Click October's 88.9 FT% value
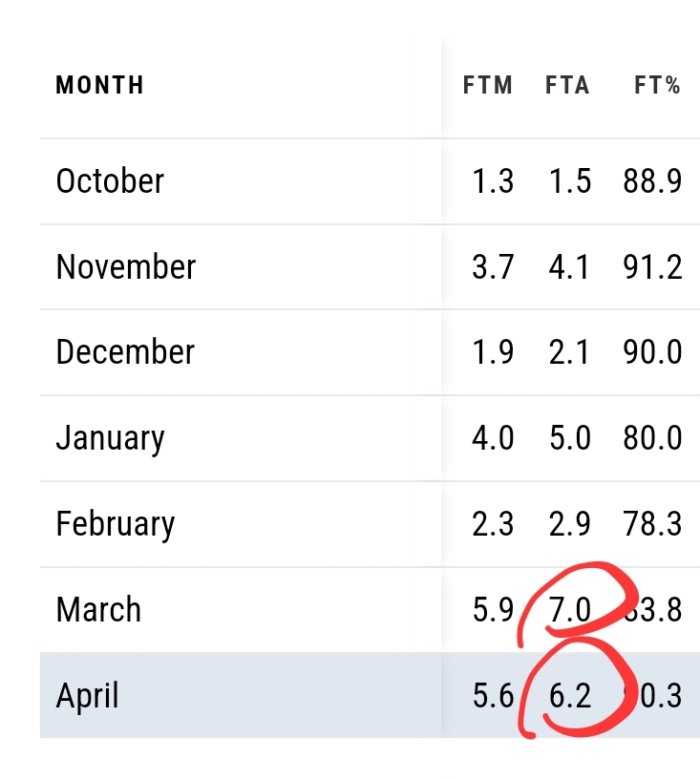The width and height of the screenshot is (700, 780). (x=652, y=180)
